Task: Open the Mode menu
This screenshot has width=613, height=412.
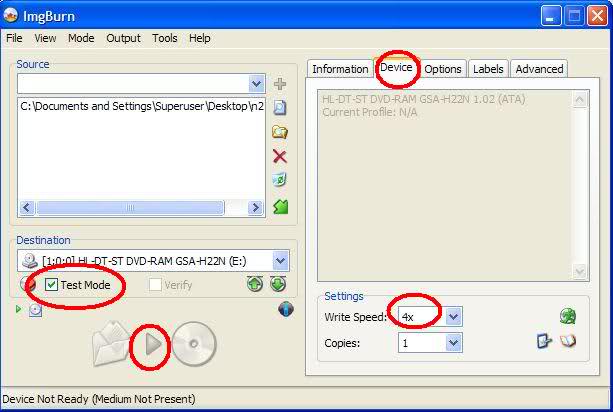Action: click(81, 38)
